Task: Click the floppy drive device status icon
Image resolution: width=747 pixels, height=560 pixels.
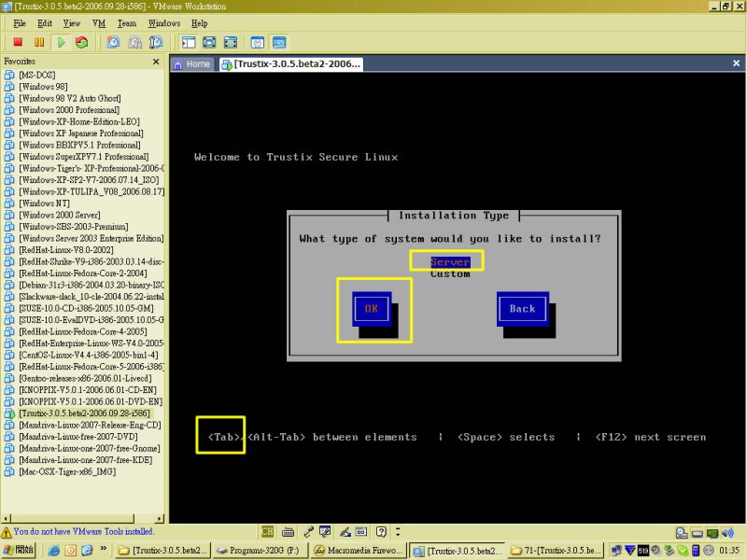Action: (x=697, y=532)
